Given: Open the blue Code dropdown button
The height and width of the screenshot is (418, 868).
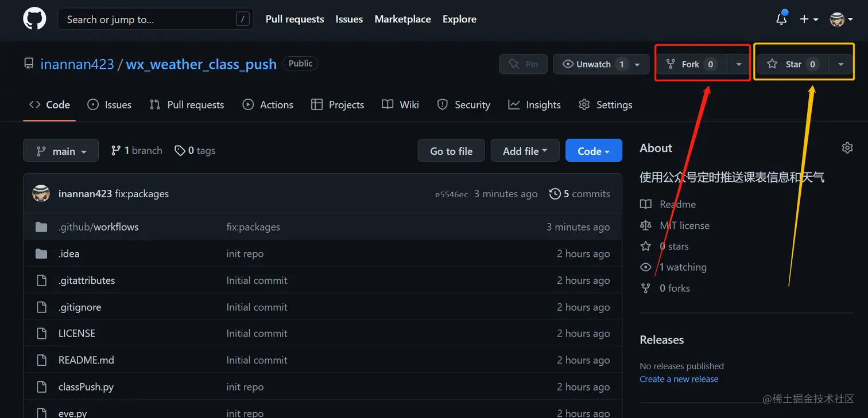Looking at the screenshot, I should (594, 151).
